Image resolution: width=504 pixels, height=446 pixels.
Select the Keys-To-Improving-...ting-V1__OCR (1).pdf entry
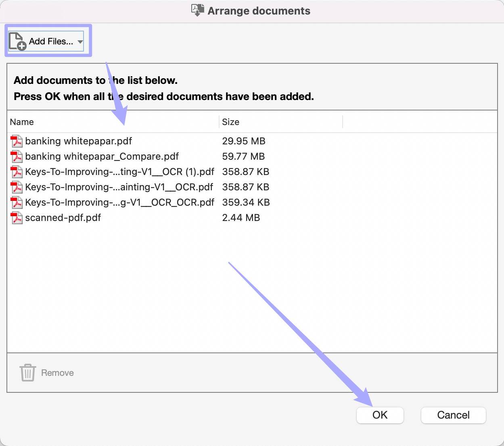(119, 172)
